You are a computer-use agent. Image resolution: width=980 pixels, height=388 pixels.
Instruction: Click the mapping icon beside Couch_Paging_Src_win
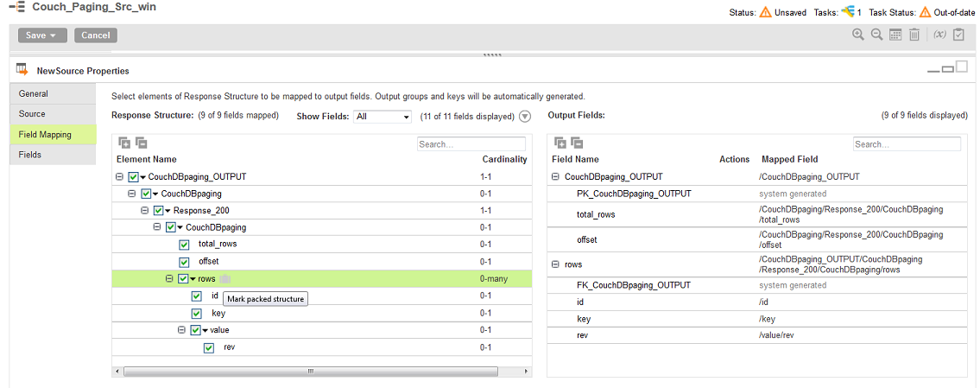coord(17,8)
